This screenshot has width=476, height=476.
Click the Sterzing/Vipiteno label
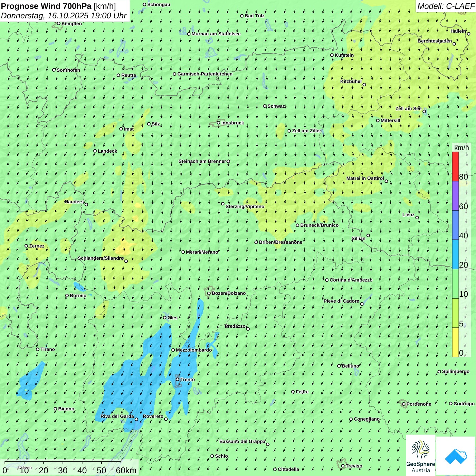point(245,206)
